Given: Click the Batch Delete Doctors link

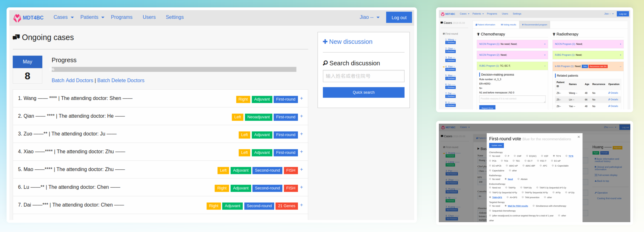Looking at the screenshot, I should pos(121,80).
